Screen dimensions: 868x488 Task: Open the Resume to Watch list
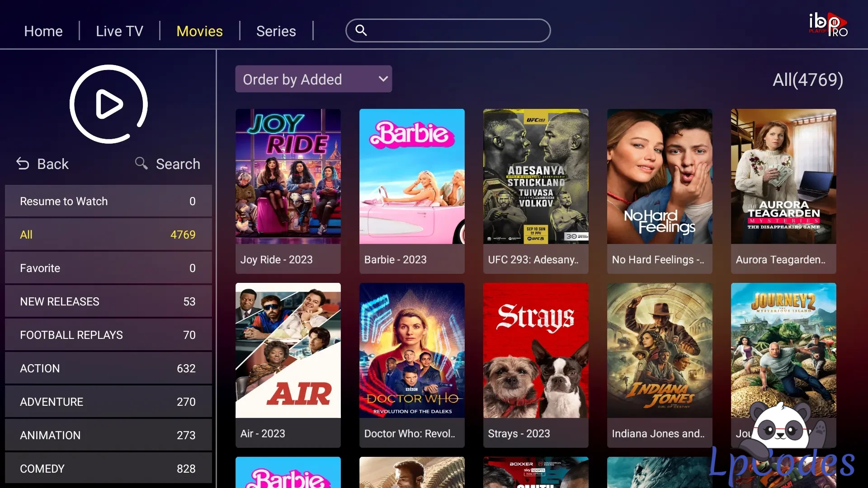click(x=108, y=201)
